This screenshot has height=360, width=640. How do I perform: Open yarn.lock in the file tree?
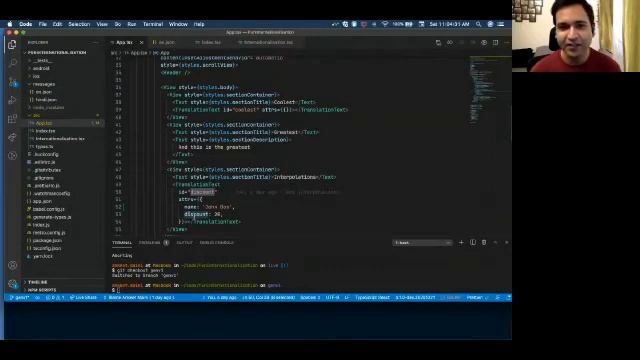[x=63, y=256]
